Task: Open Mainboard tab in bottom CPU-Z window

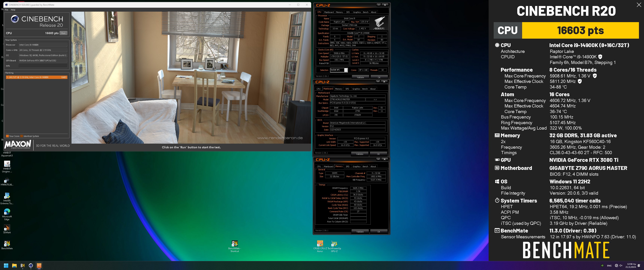Action: coord(329,166)
